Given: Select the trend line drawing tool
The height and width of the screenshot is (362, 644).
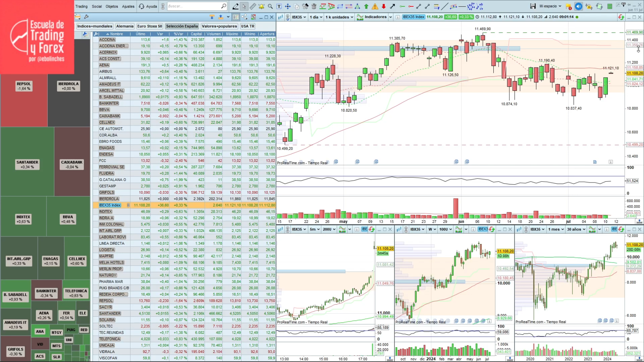Looking at the screenshot, I should (x=445, y=6).
